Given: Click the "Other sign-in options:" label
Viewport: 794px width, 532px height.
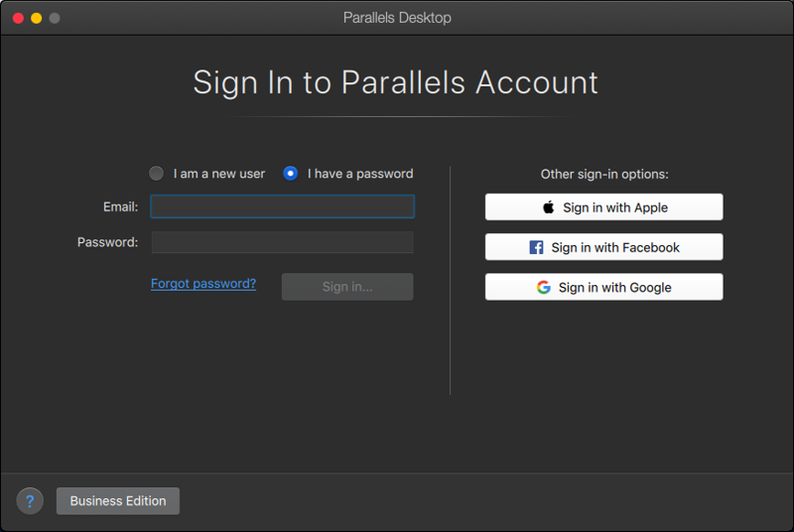Looking at the screenshot, I should 604,174.
